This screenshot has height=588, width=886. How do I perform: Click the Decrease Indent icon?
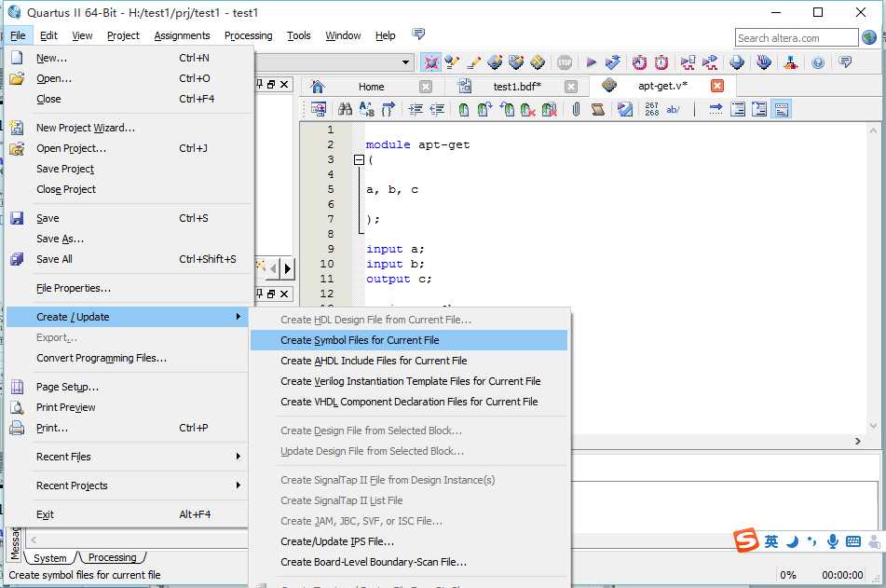[x=437, y=109]
